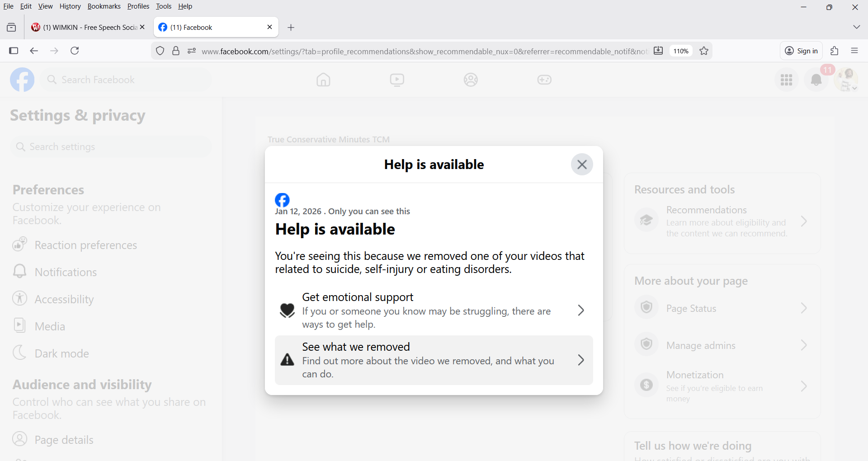The width and height of the screenshot is (868, 461).
Task: Click the Facebook logo in header
Action: [x=22, y=80]
